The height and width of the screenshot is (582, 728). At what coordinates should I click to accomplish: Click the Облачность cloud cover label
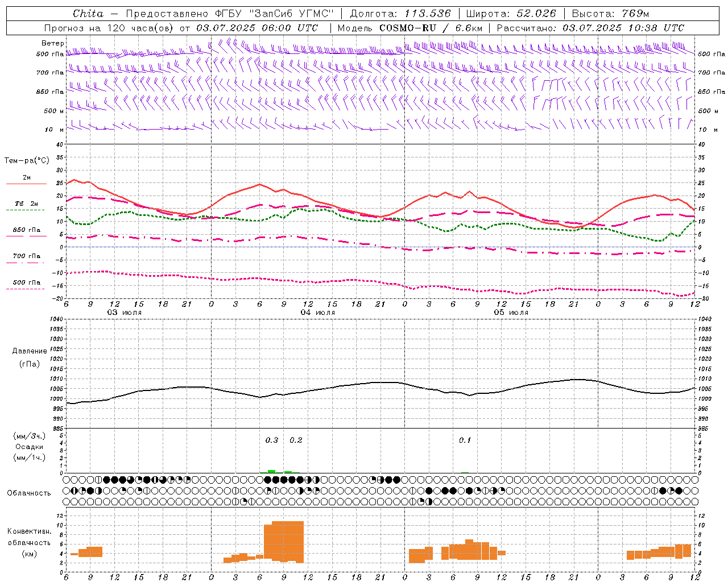coord(29,493)
